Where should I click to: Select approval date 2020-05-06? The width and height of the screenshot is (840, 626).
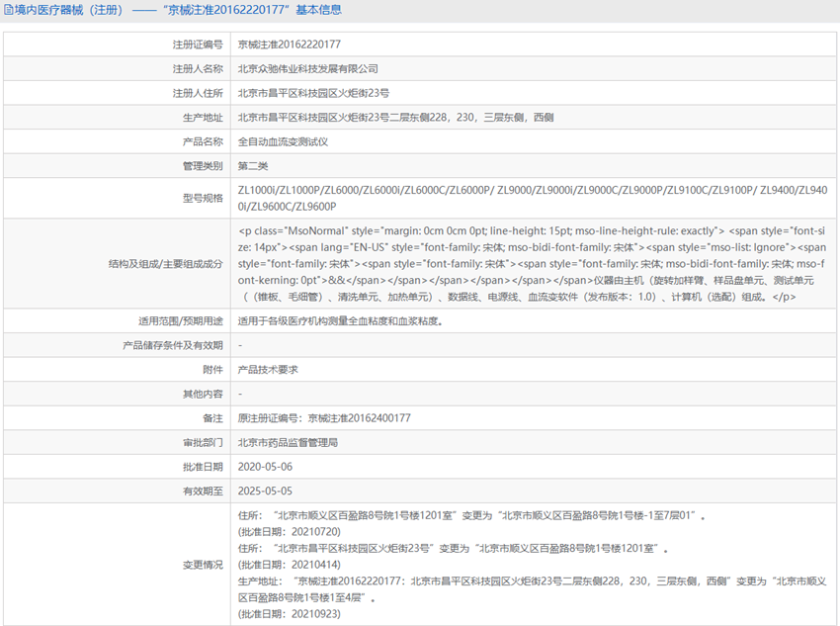pyautogui.click(x=265, y=466)
